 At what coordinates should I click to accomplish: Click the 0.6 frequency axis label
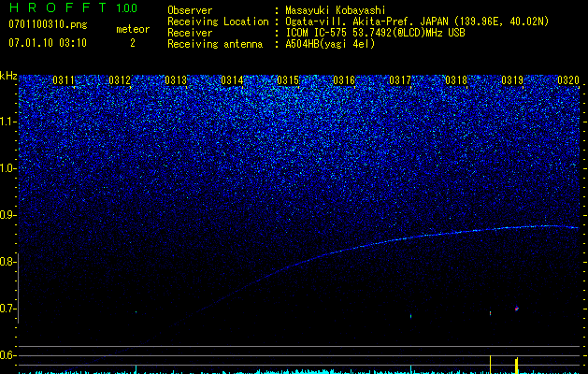tap(8, 355)
